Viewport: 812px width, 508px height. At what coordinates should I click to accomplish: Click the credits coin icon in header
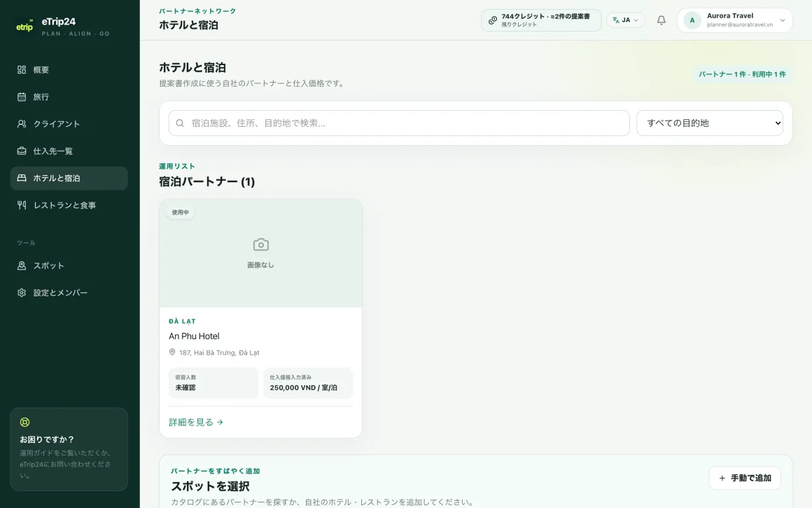(493, 20)
